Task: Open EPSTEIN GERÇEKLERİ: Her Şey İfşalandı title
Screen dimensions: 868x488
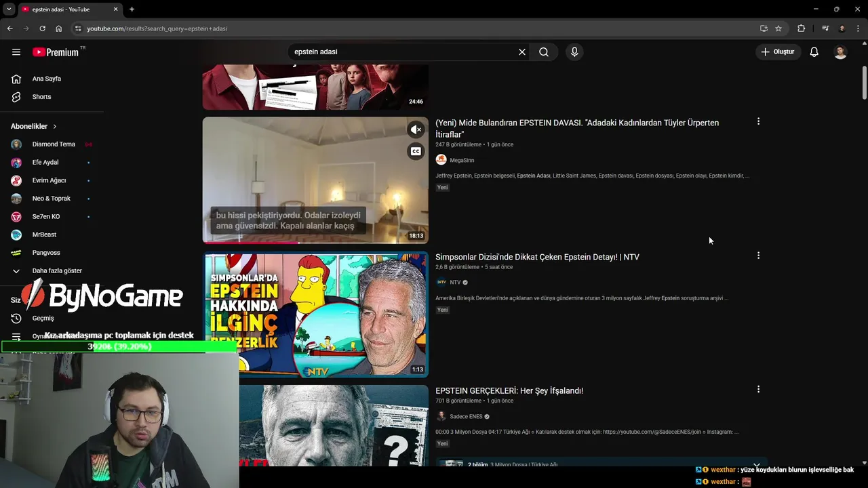Action: pos(509,391)
